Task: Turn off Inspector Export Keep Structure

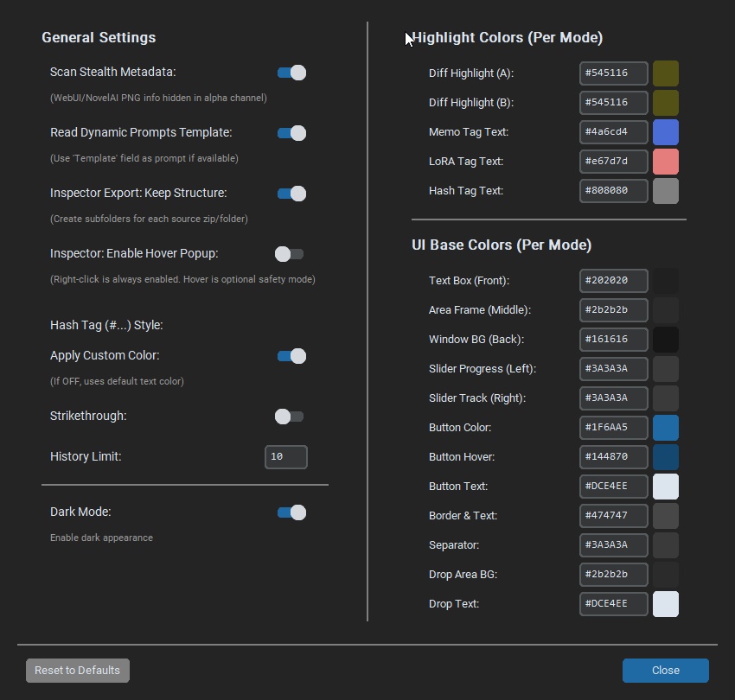Action: (x=291, y=194)
